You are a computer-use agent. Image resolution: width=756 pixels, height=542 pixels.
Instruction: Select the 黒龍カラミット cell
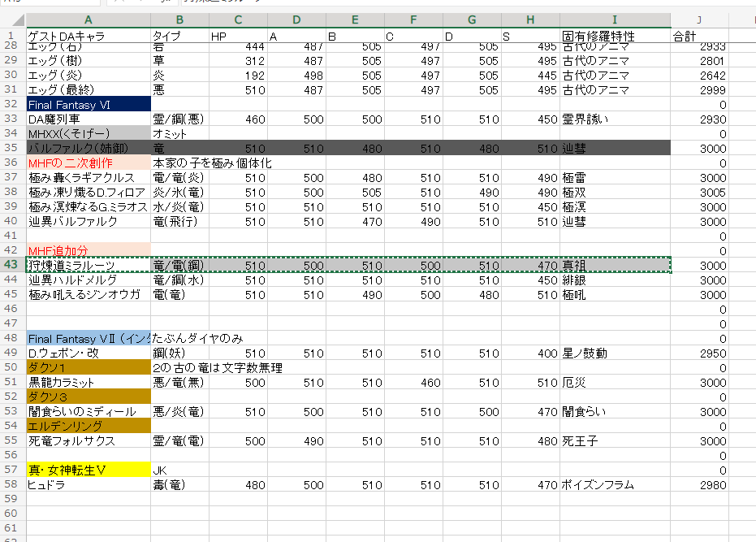point(89,382)
